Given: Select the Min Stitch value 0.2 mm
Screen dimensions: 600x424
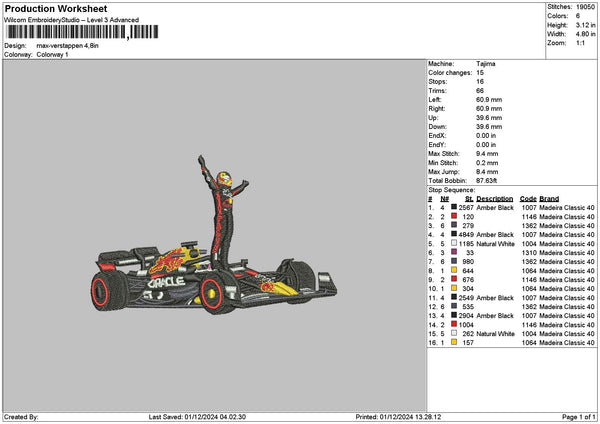Looking at the screenshot, I should pos(487,163).
